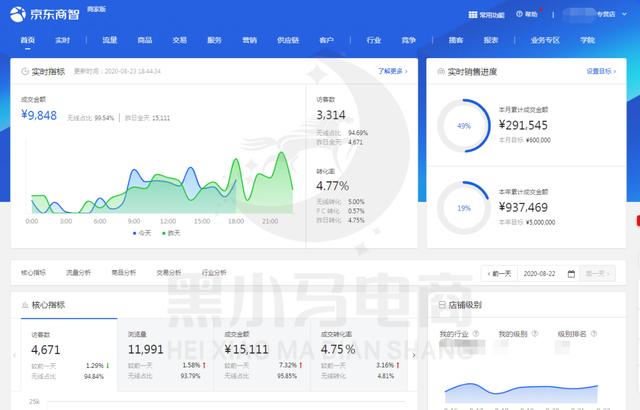Click the 4.77% 转化率 value

coord(332,186)
